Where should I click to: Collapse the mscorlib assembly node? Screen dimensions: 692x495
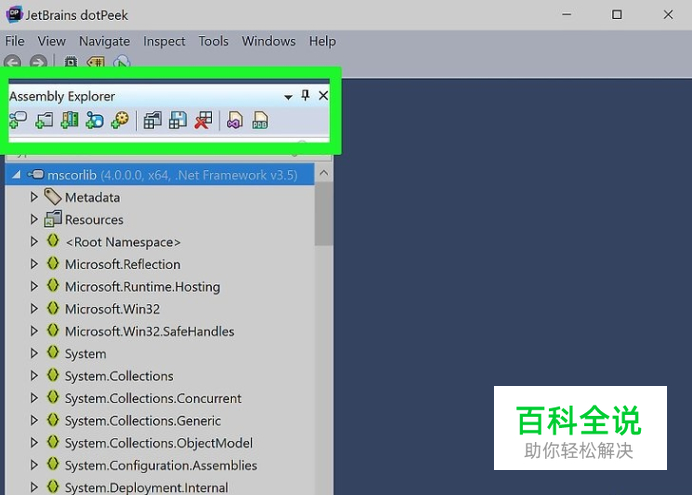16,175
